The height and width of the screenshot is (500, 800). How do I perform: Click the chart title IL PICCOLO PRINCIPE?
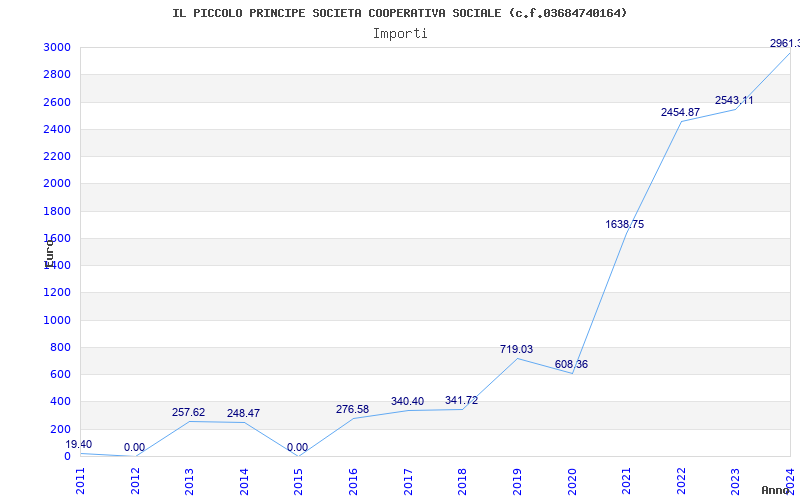point(400,13)
